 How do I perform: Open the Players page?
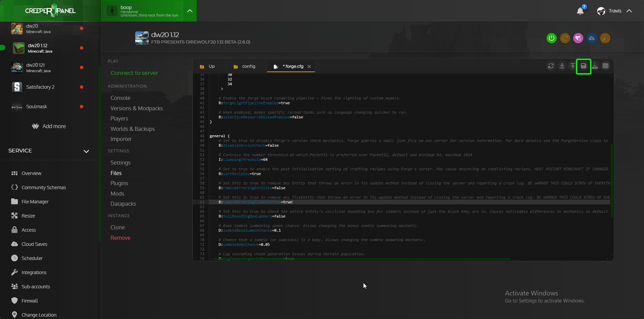[x=119, y=118]
